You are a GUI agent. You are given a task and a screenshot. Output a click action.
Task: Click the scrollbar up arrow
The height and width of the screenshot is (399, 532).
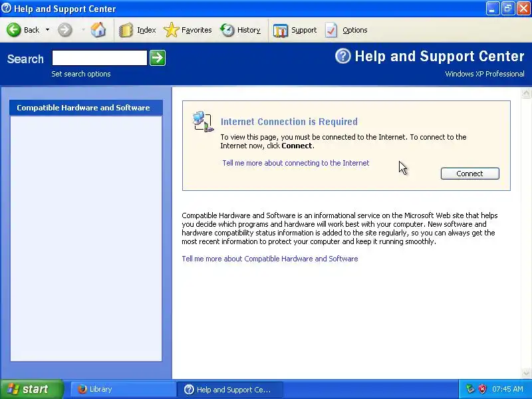tap(526, 93)
